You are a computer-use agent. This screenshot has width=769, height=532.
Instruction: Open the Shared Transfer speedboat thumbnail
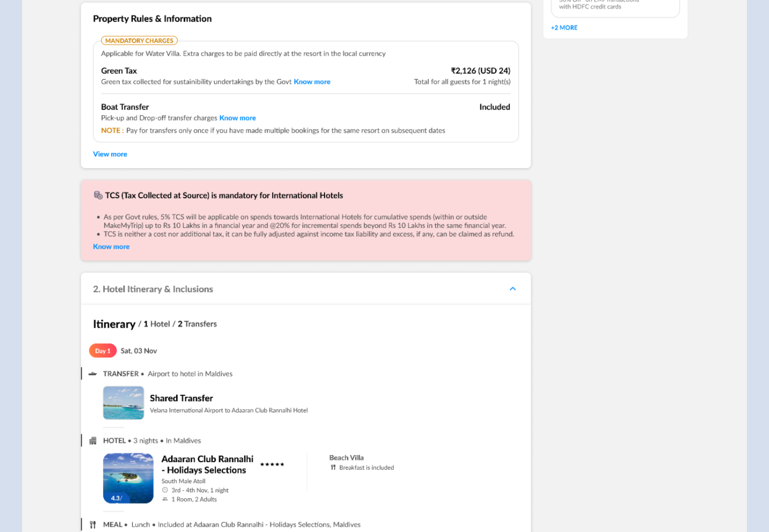[124, 403]
